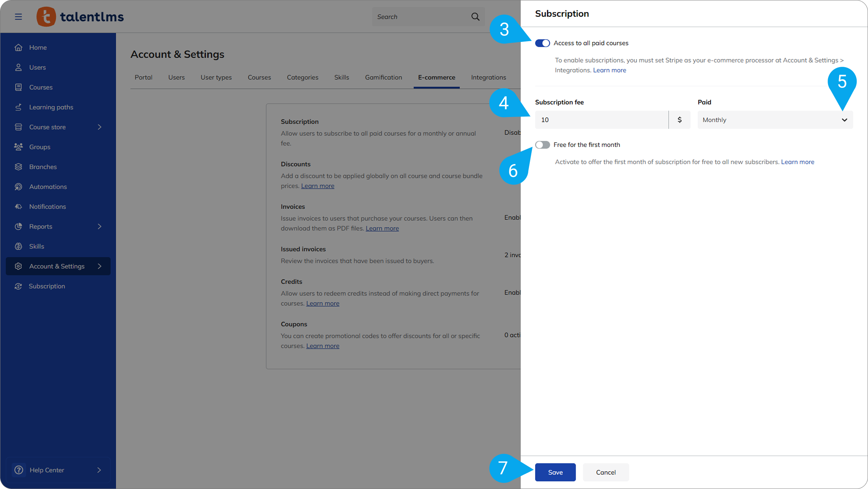Click the Save button
The height and width of the screenshot is (489, 868).
coord(555,472)
